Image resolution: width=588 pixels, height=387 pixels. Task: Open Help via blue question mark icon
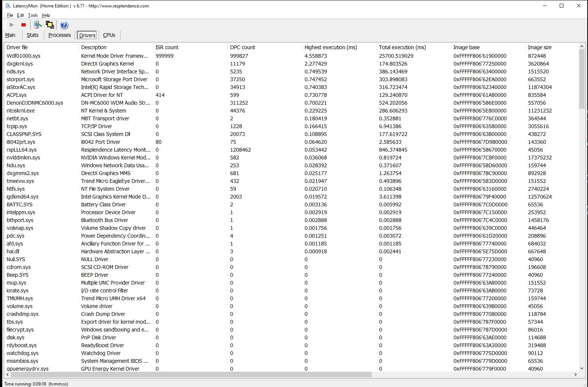[64, 25]
